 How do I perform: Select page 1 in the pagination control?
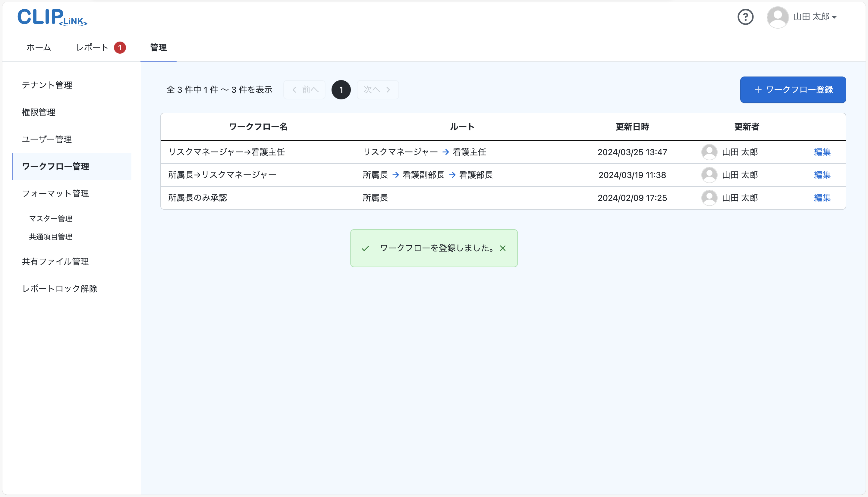point(341,89)
